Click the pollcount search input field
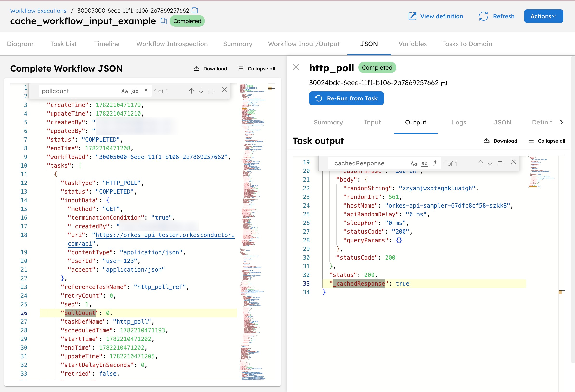The width and height of the screenshot is (575, 392). point(79,91)
